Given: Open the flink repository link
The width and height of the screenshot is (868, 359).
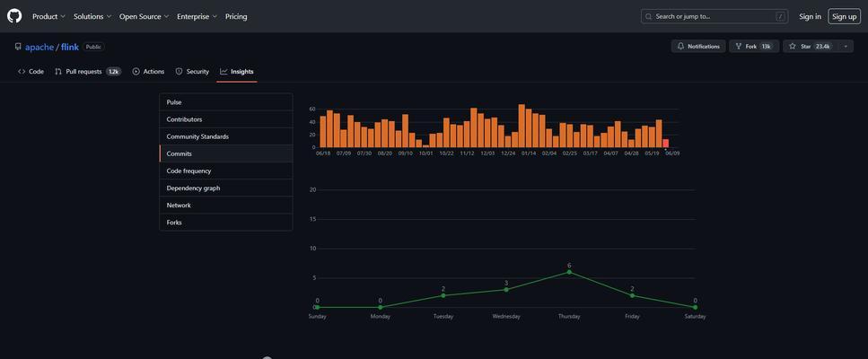Looking at the screenshot, I should (70, 47).
